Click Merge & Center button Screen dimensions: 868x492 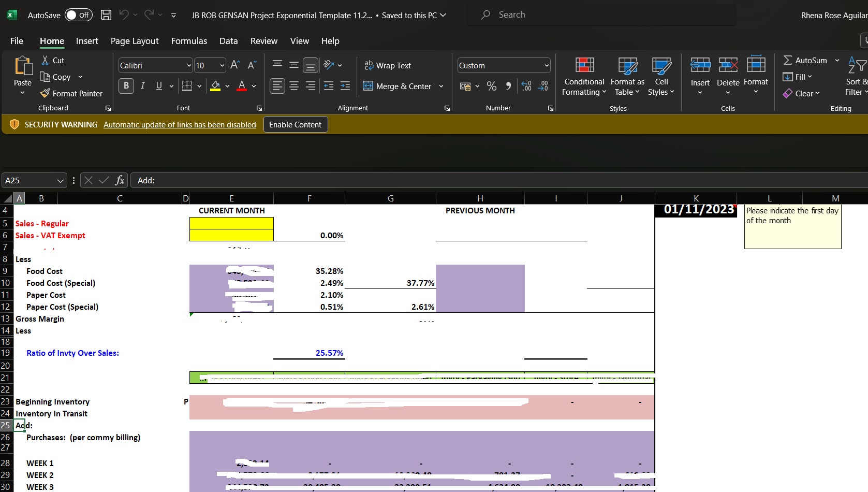[397, 86]
